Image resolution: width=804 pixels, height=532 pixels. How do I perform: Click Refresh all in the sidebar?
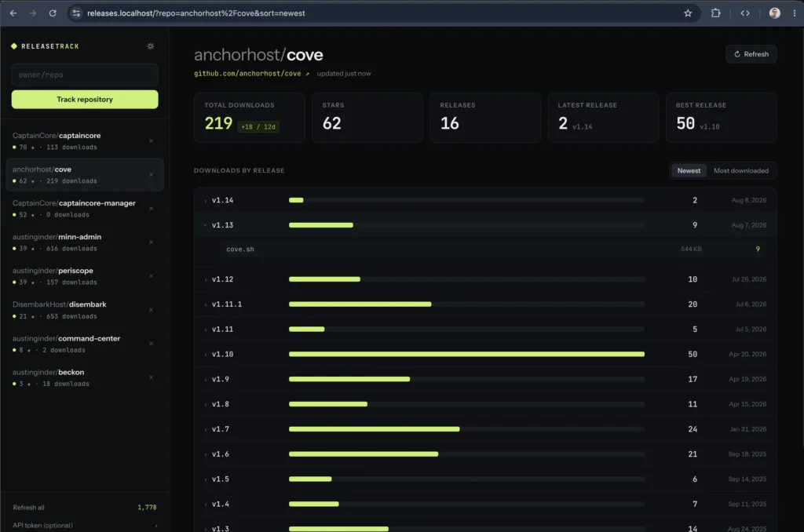tap(29, 508)
